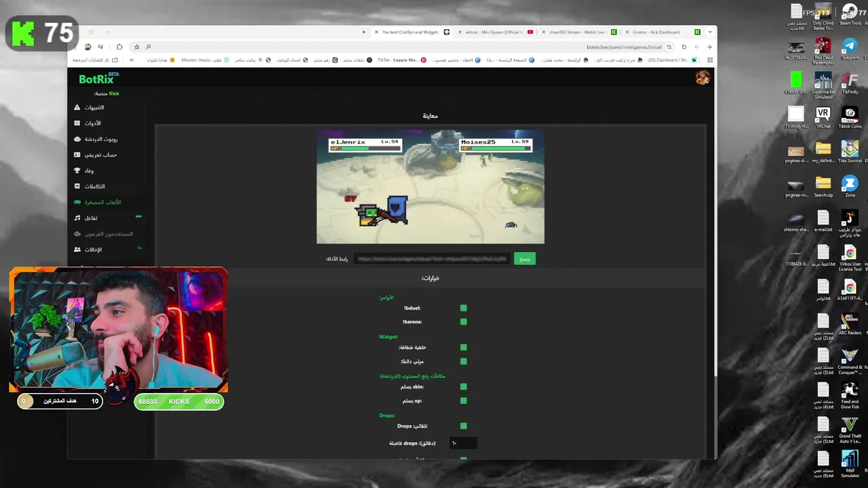
Task: Click the KICKS progress goal bar overlay
Action: [179, 401]
